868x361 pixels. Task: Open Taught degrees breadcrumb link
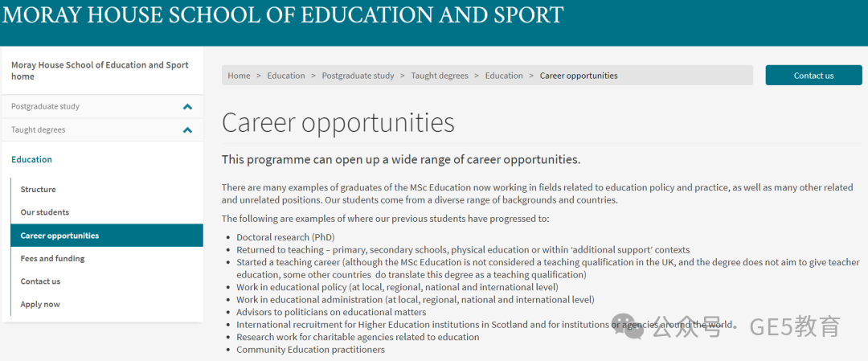[x=440, y=76]
